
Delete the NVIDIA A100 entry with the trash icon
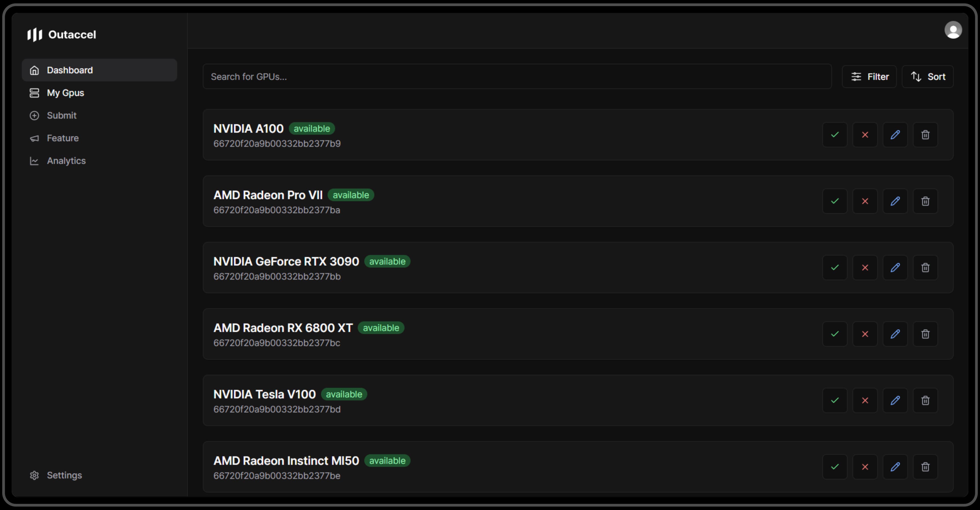point(925,135)
